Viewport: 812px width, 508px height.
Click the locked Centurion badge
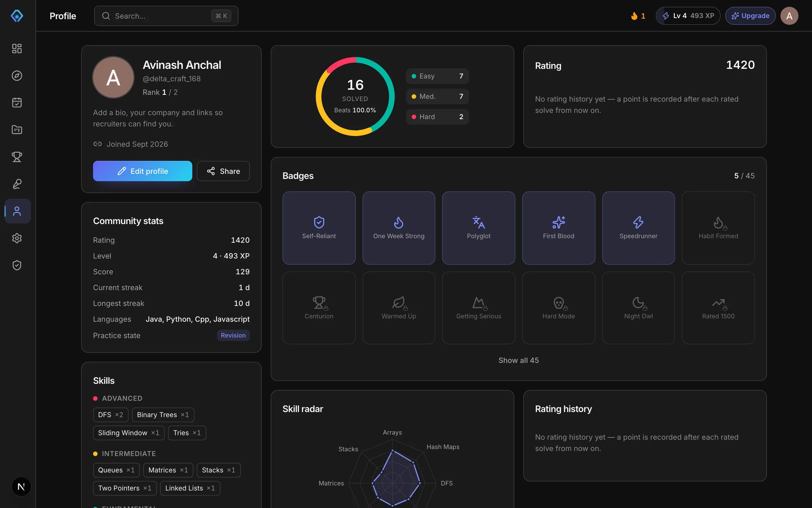pos(319,308)
